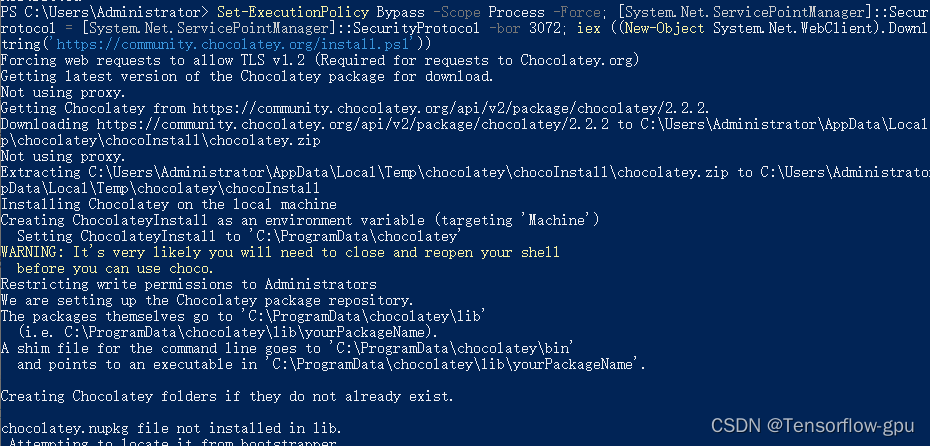This screenshot has width=930, height=446.
Task: Click 'Creating Chocolatey folders if they do not' line
Action: (x=227, y=396)
